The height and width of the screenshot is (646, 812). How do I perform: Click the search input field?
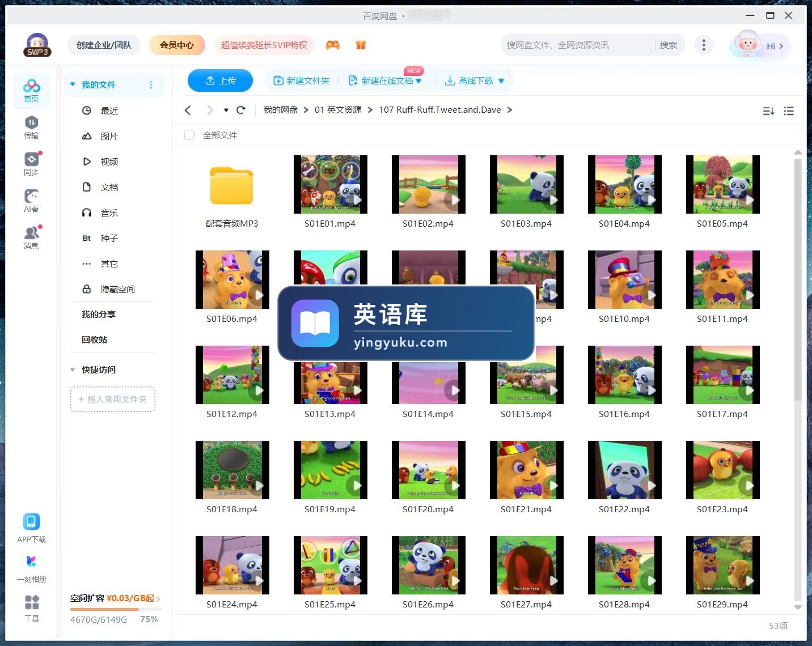(577, 45)
